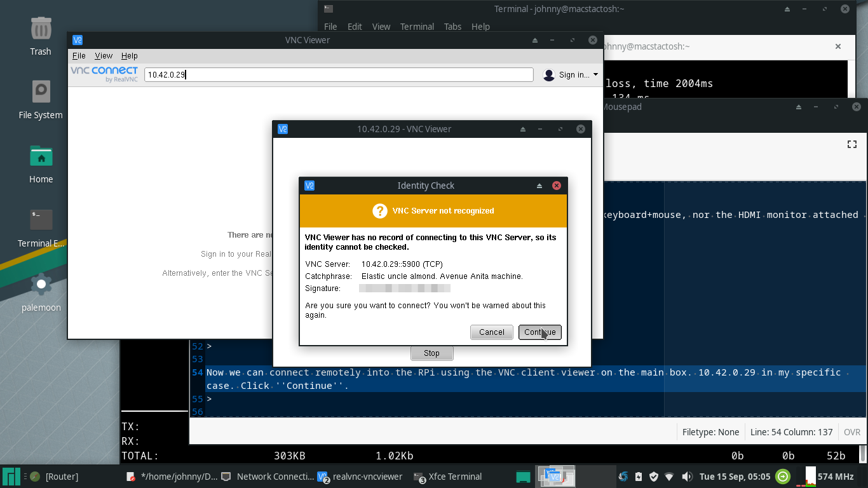Image resolution: width=868 pixels, height=488 pixels.
Task: Click Continue in the Identity Check dialog
Action: tap(539, 332)
